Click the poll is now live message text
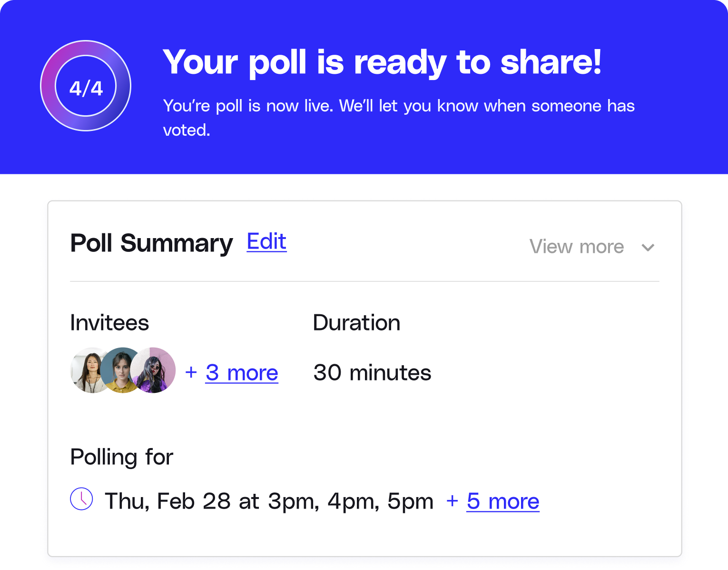The image size is (728, 570). [x=399, y=117]
